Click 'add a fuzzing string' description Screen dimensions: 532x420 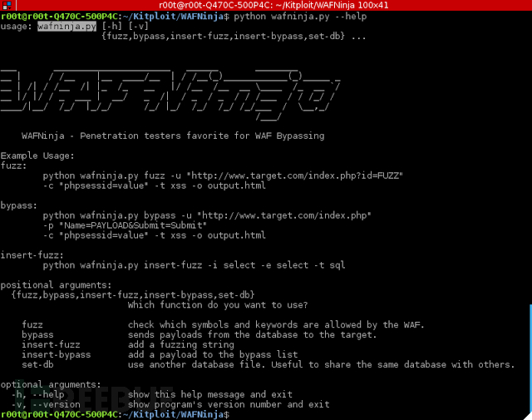click(x=181, y=345)
